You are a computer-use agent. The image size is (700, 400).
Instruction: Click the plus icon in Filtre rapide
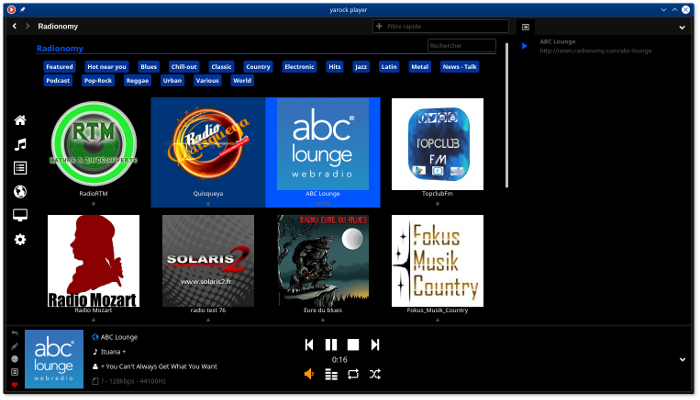(379, 26)
